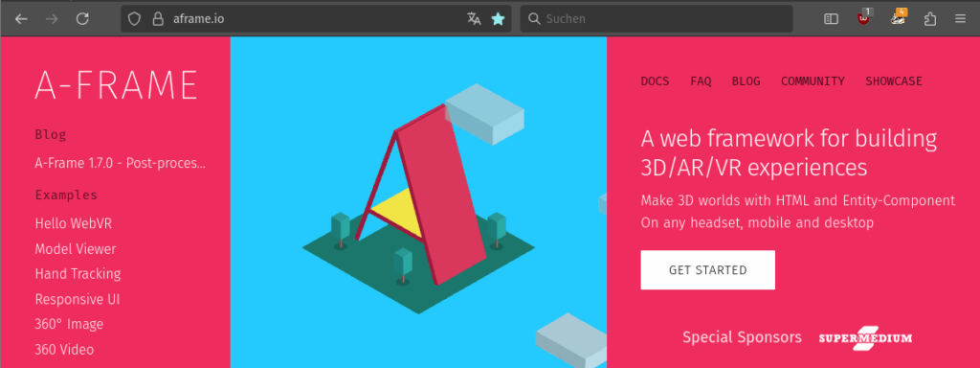Click the forward navigation arrow
980x368 pixels.
tap(52, 19)
